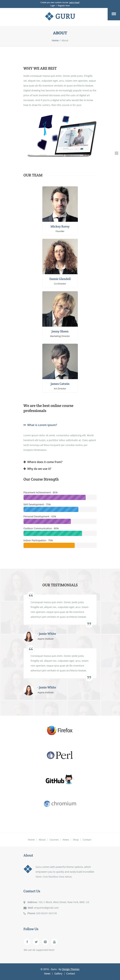Click the Placement Achievement progress bar

point(60,497)
